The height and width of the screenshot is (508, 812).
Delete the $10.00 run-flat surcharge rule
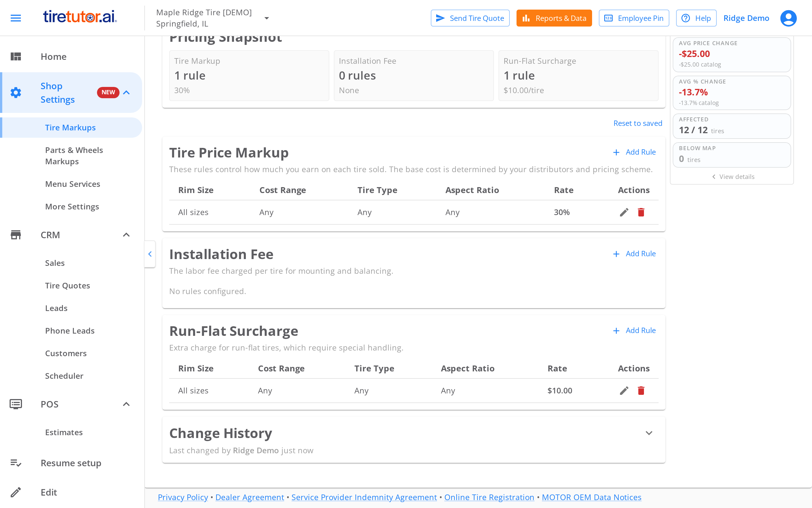coord(641,391)
